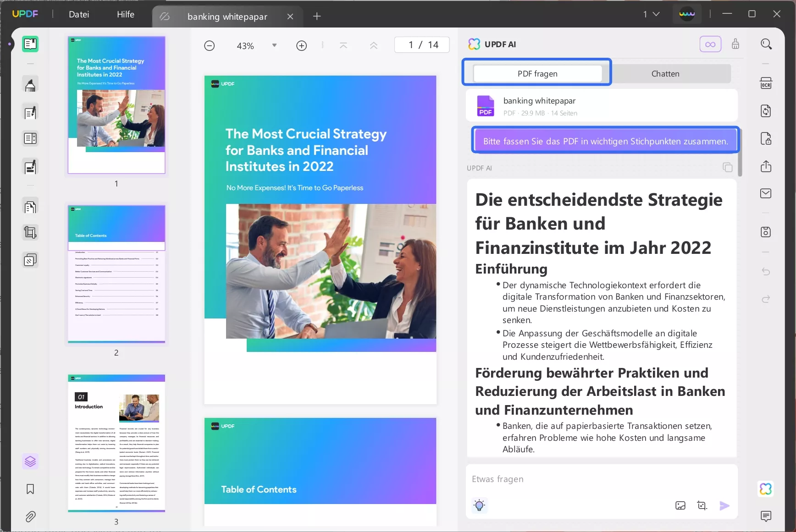Open the UPDF account avatar
796x532 pixels.
pyautogui.click(x=687, y=14)
